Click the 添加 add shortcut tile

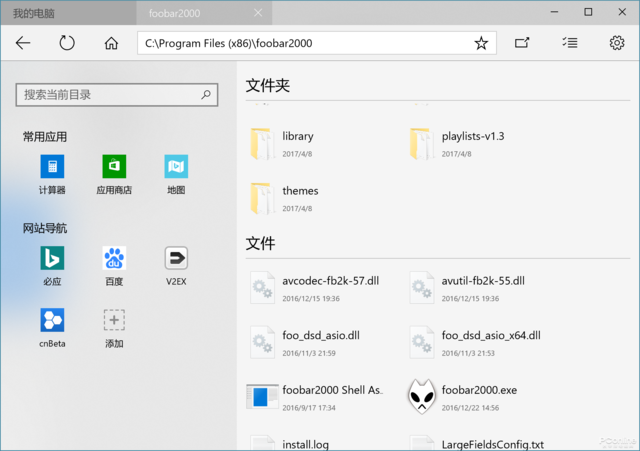click(x=114, y=320)
